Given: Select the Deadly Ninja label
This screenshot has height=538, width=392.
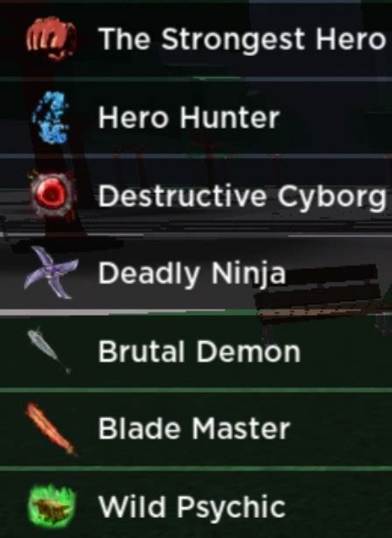Looking at the screenshot, I should [192, 273].
